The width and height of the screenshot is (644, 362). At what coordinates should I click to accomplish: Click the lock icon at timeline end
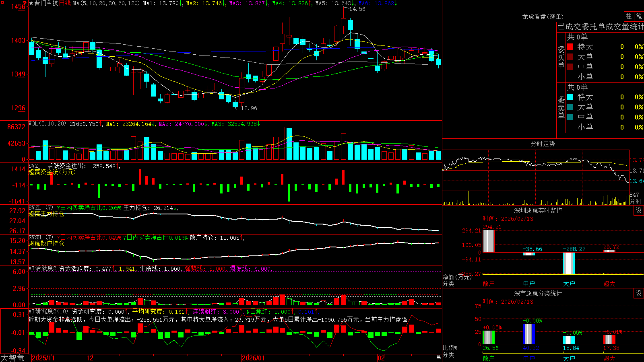coord(438,357)
